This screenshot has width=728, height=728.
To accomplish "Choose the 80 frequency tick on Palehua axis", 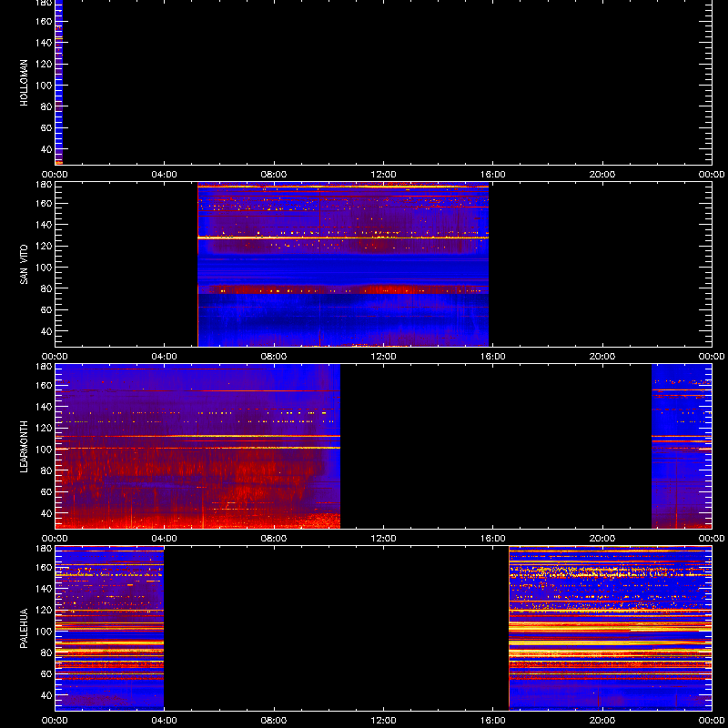I will click(x=46, y=652).
